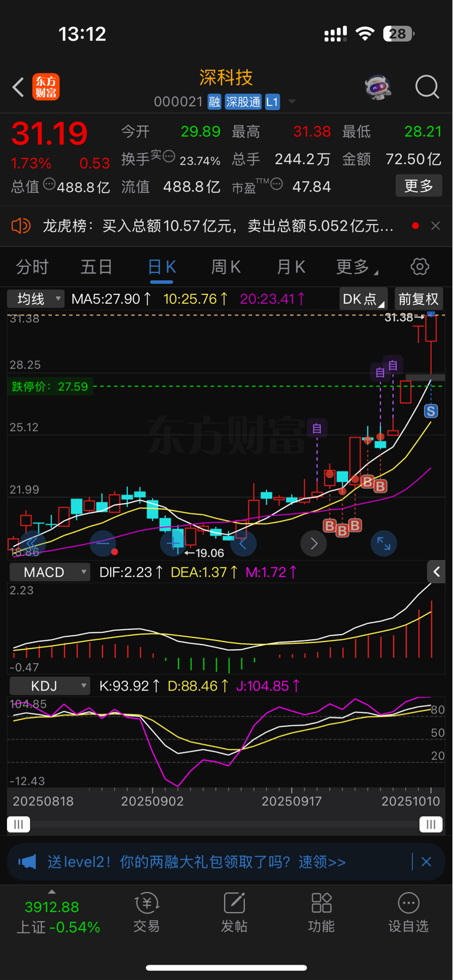453x980 pixels.
Task: Open the level2 两融大礼包 promotion link
Action: (x=197, y=862)
